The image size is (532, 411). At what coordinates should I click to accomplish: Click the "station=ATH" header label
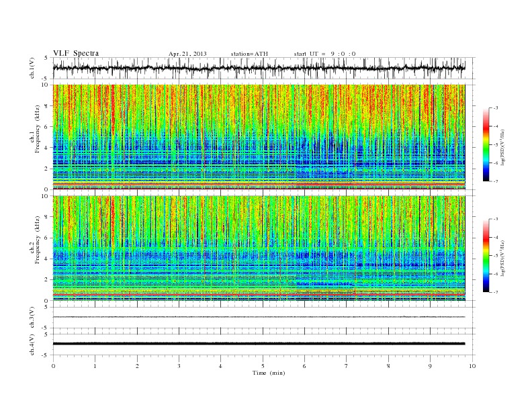pyautogui.click(x=249, y=54)
